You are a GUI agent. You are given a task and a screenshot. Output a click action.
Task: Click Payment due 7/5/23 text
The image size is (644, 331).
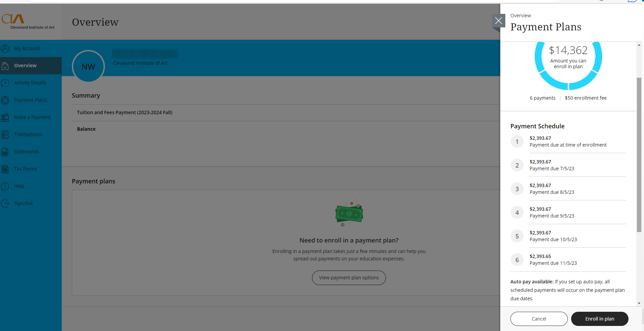click(552, 169)
